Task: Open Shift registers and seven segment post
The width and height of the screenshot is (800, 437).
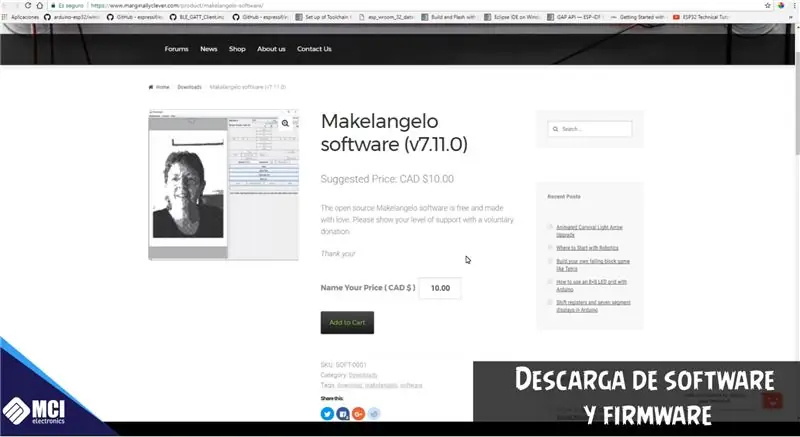Action: point(593,306)
